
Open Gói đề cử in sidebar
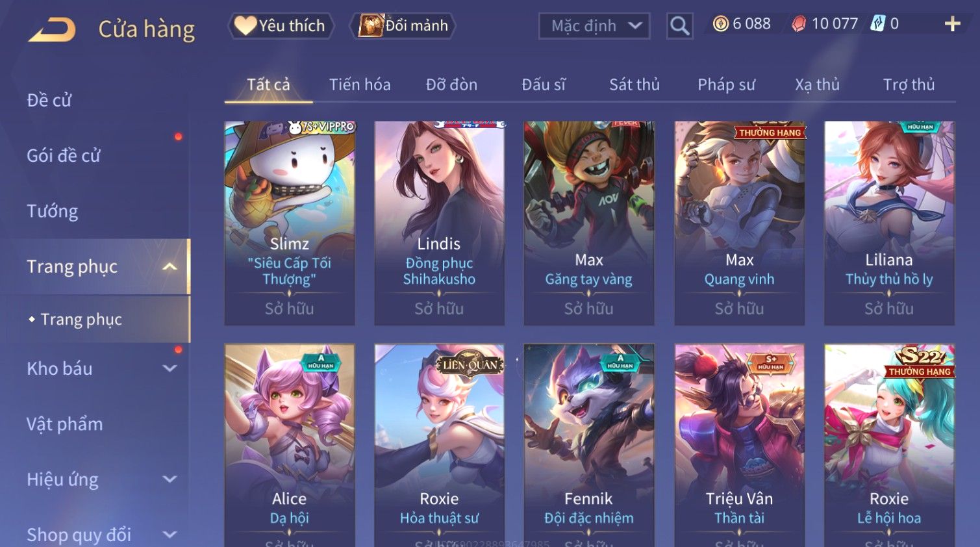tap(64, 156)
